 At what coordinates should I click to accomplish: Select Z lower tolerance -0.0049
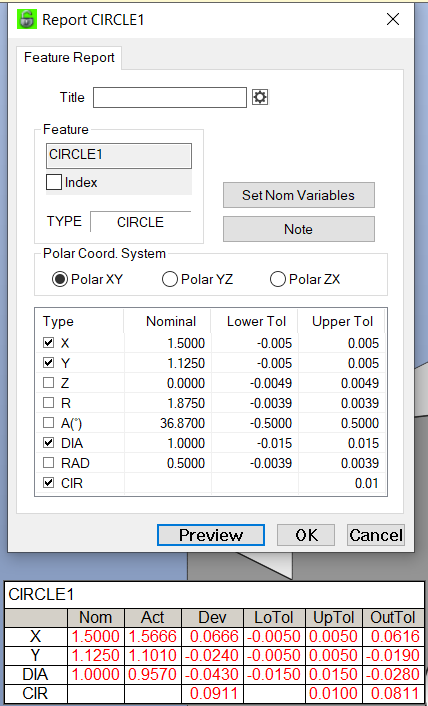pyautogui.click(x=270, y=383)
